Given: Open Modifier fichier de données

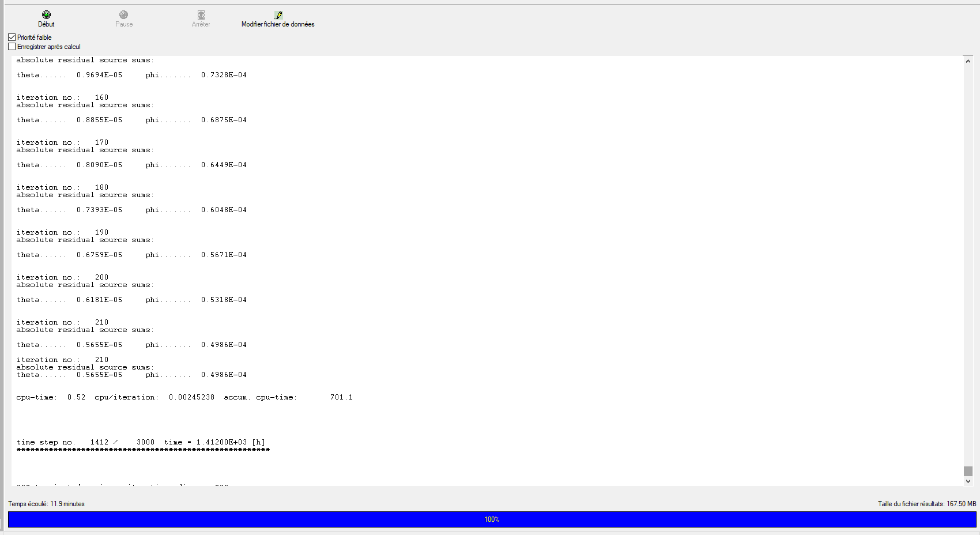Looking at the screenshot, I should (x=278, y=19).
